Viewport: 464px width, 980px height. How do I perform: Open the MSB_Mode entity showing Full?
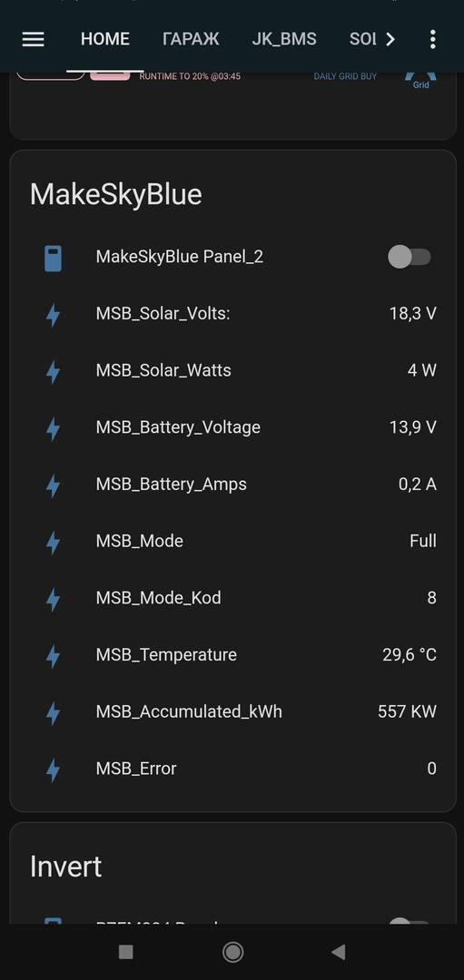coord(232,541)
